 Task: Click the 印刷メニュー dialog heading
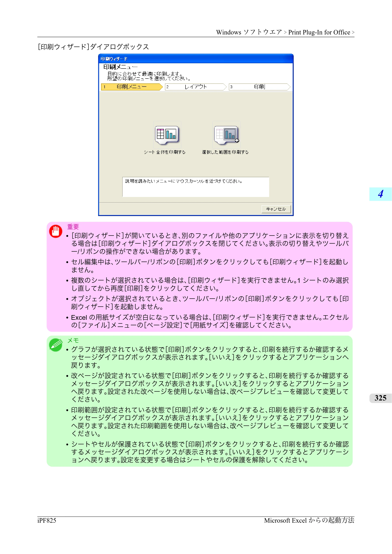(x=120, y=67)
